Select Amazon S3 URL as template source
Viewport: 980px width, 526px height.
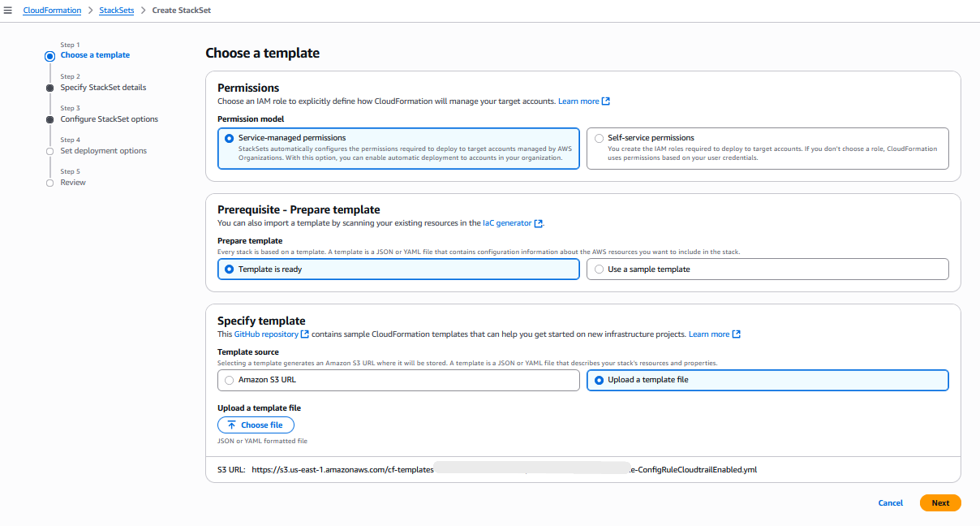[229, 380]
